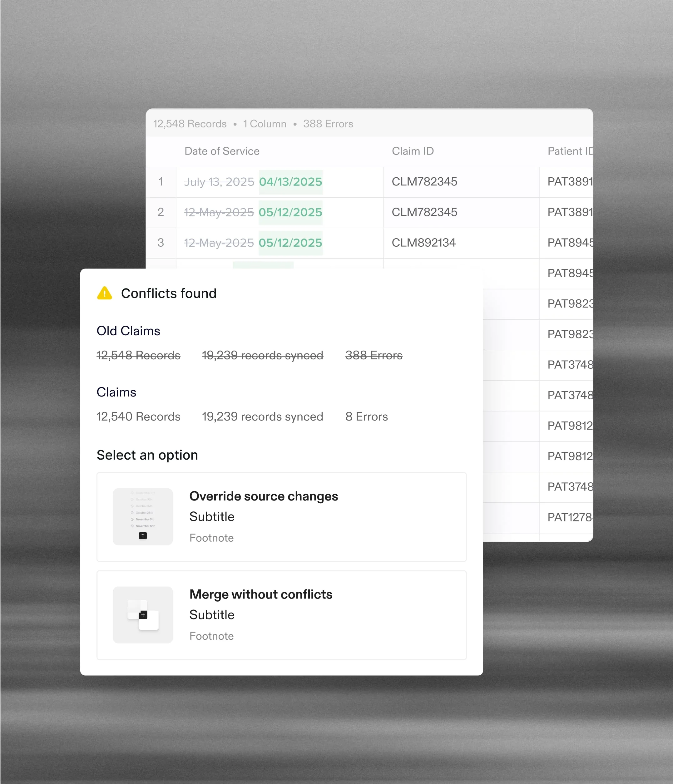
Task: Select row number 1 in table
Action: pos(161,182)
